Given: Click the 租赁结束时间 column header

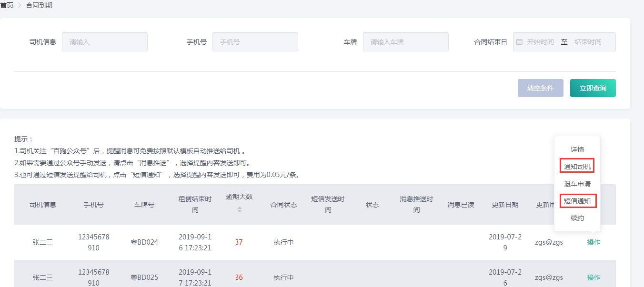Looking at the screenshot, I should [x=195, y=204].
